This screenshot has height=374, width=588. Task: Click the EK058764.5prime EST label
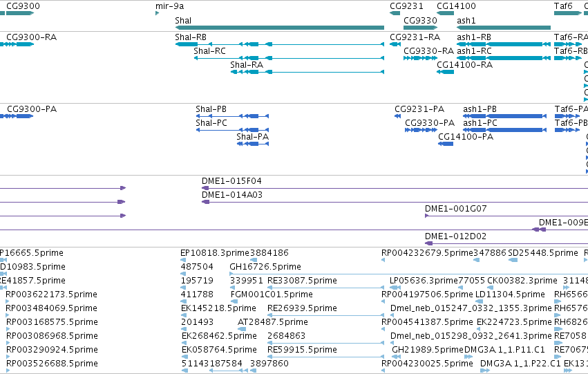tap(219, 350)
